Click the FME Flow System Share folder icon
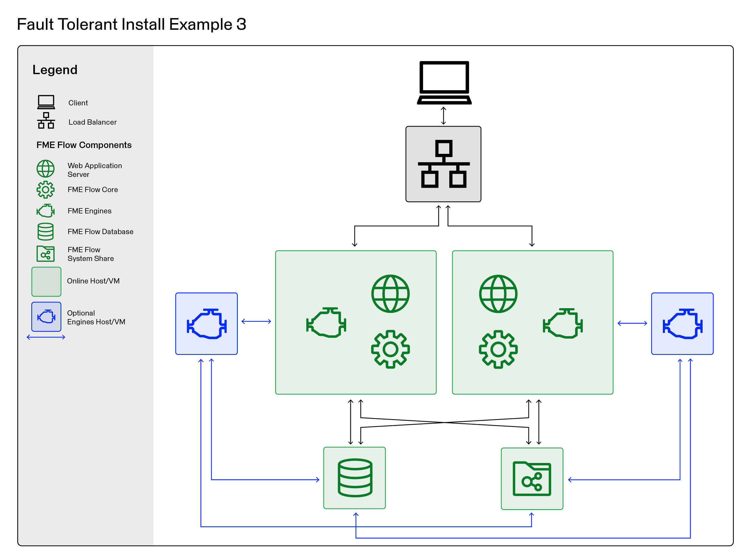The image size is (756, 559). click(532, 478)
